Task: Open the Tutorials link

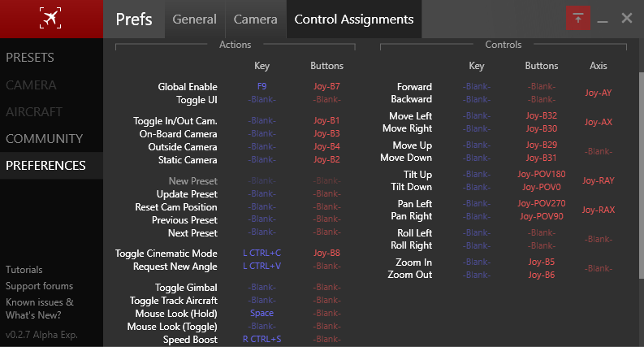Action: pos(24,270)
